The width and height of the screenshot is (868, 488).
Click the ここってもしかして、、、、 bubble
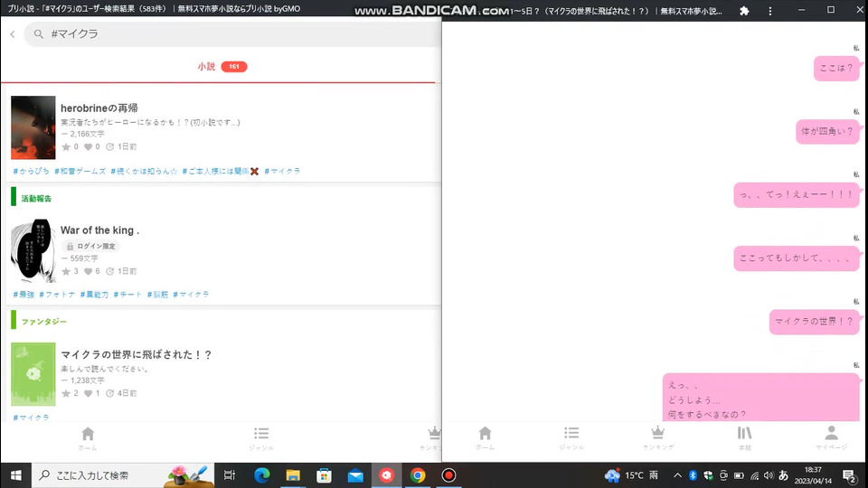coord(797,258)
